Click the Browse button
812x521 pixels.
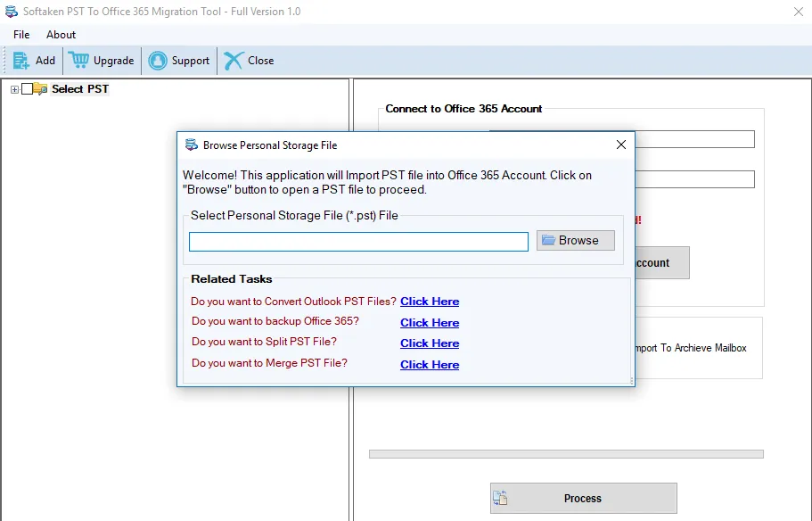[575, 241]
